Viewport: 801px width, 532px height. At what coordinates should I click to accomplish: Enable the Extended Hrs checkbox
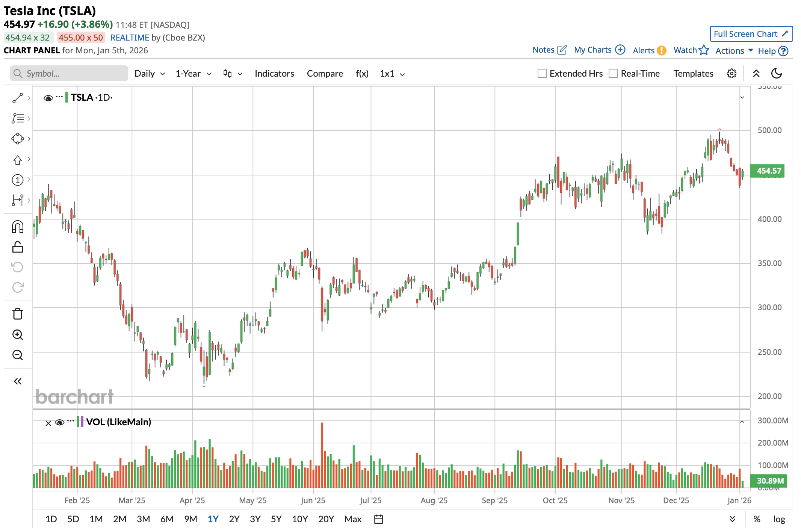click(x=542, y=74)
